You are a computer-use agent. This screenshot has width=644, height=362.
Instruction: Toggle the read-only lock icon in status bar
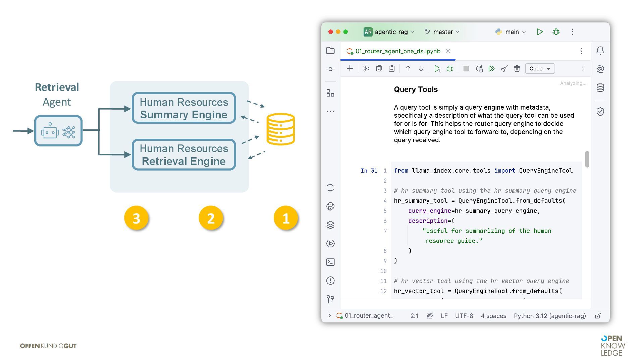tap(598, 316)
